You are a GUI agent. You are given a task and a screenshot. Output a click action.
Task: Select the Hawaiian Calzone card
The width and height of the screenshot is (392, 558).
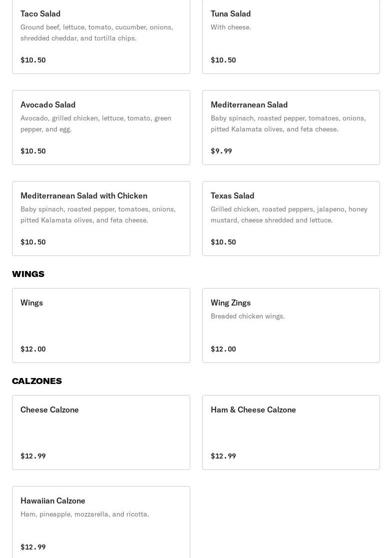coord(101,522)
